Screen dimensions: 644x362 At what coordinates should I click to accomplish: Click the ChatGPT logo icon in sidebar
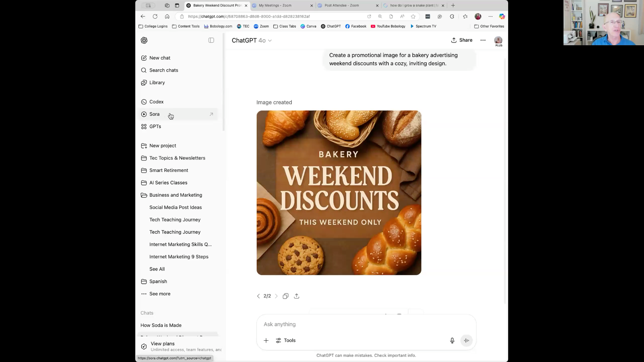pos(144,40)
